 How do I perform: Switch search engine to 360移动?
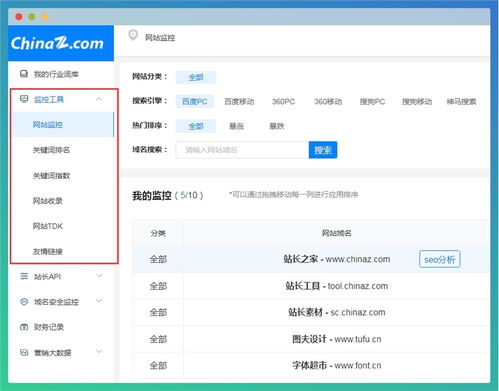click(328, 101)
